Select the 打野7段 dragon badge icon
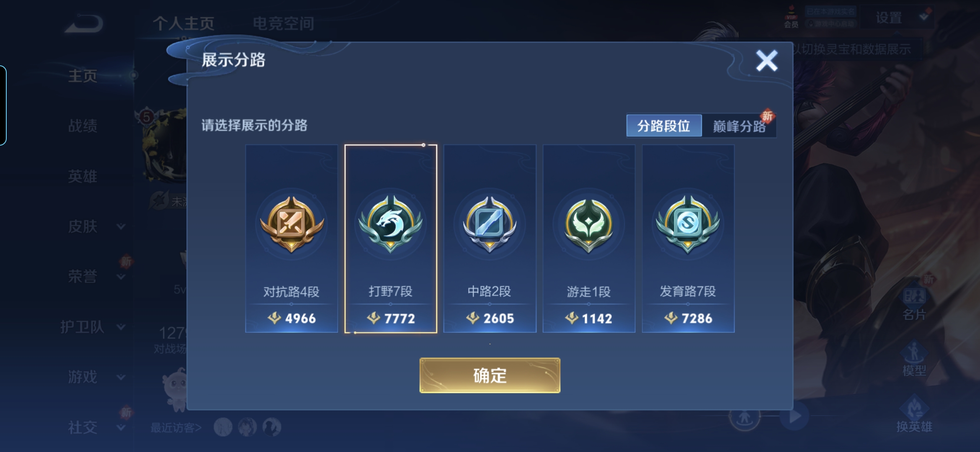This screenshot has height=452, width=980. coord(390,224)
